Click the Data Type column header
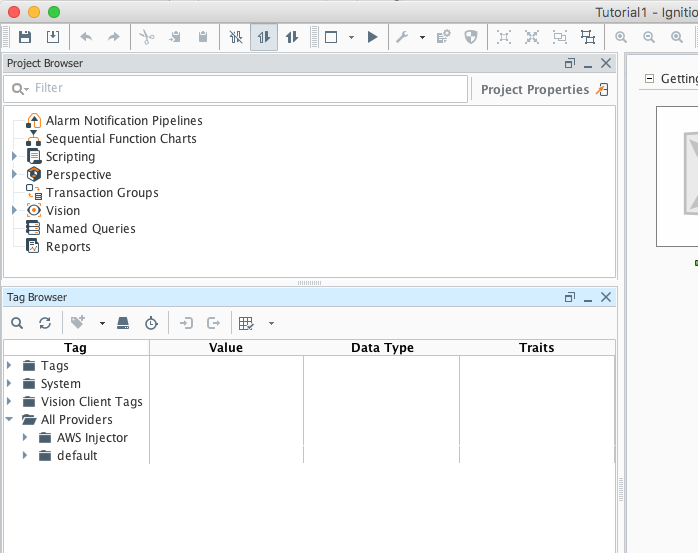 tap(382, 348)
